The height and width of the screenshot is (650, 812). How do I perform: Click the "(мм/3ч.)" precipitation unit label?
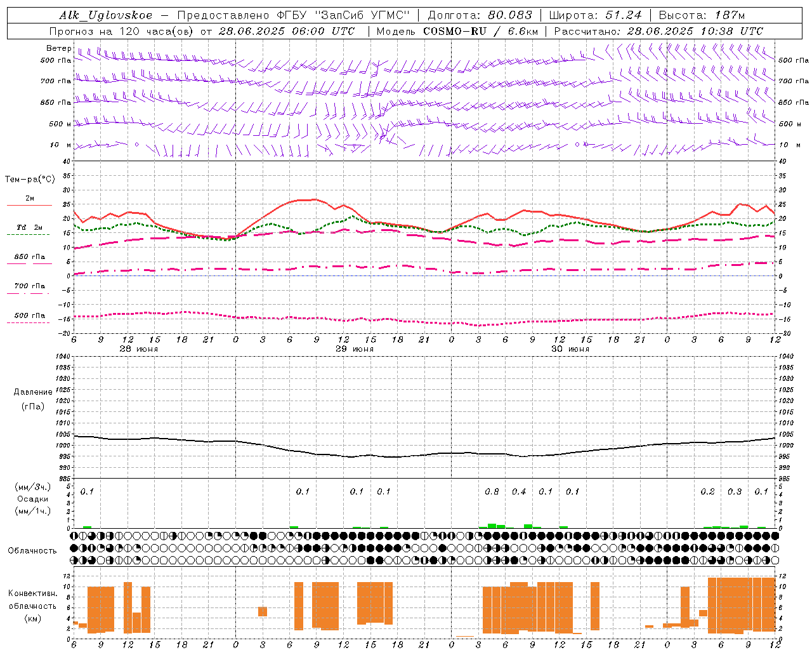[x=33, y=487]
